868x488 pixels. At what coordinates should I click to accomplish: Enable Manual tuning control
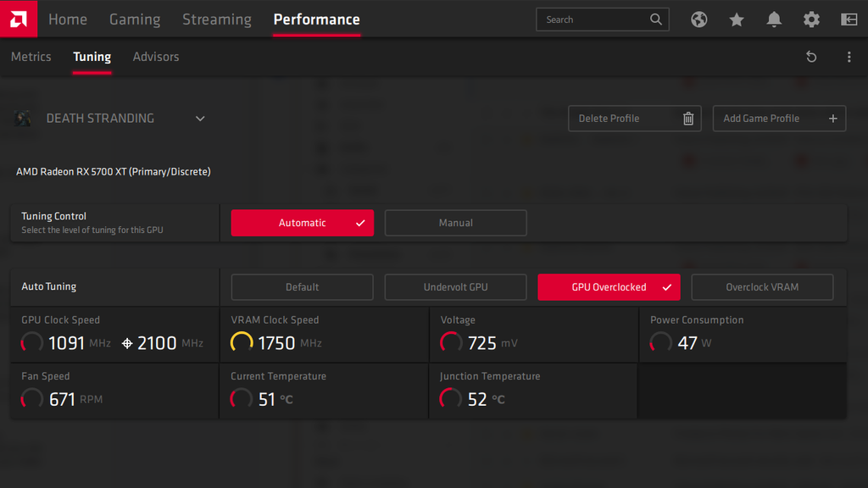tap(455, 223)
